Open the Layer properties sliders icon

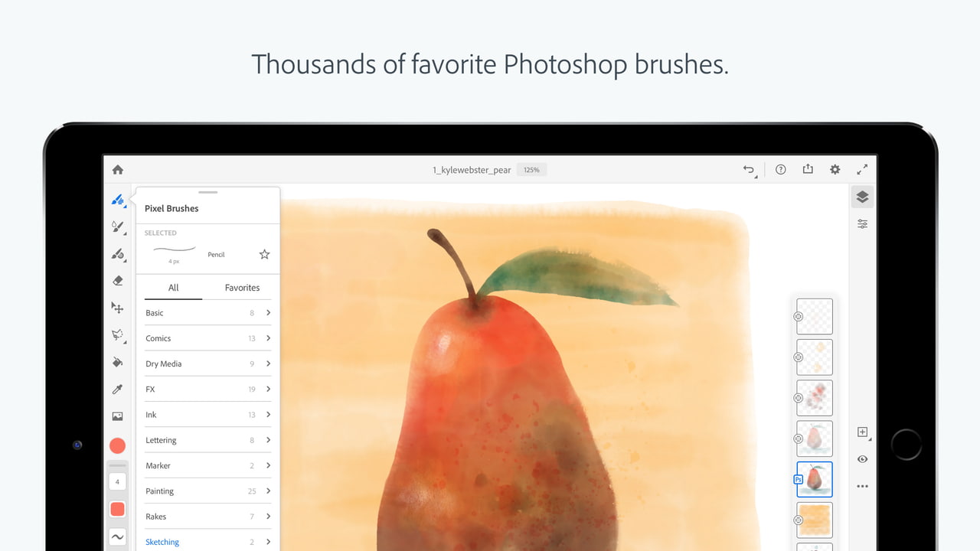863,224
